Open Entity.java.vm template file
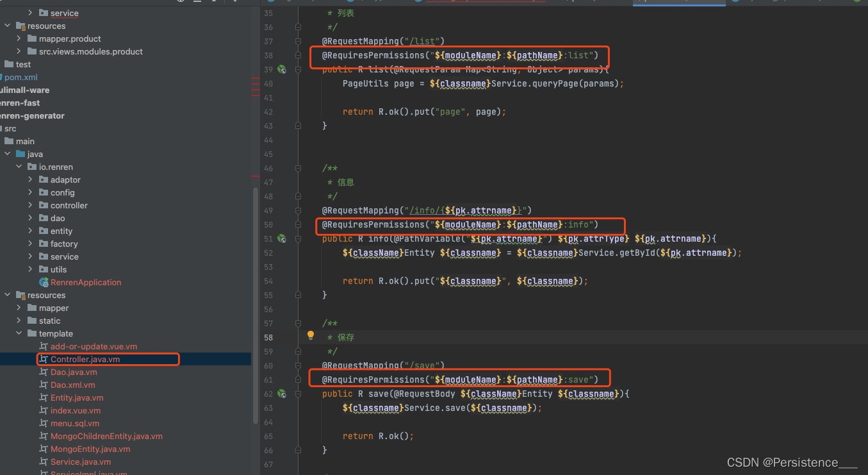This screenshot has height=475, width=868. coord(77,397)
